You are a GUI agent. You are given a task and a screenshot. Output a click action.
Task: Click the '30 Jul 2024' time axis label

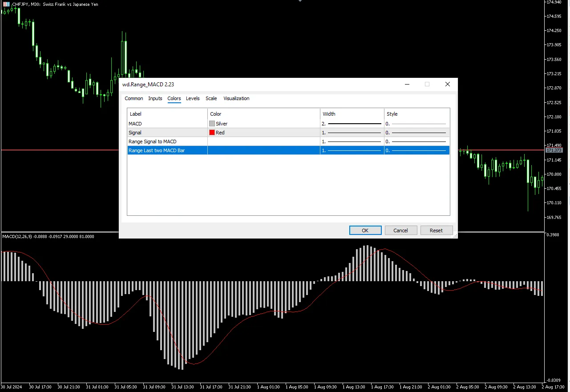(x=12, y=387)
